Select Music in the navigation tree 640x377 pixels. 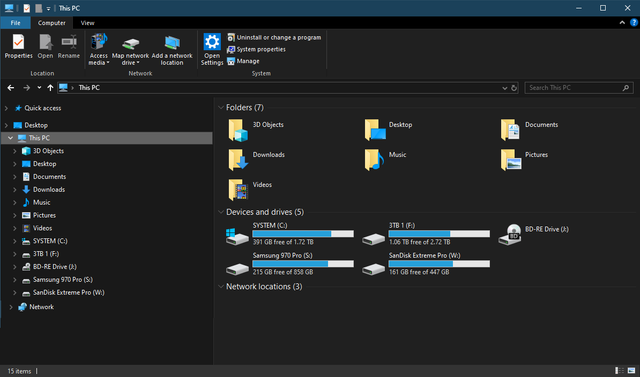(42, 202)
